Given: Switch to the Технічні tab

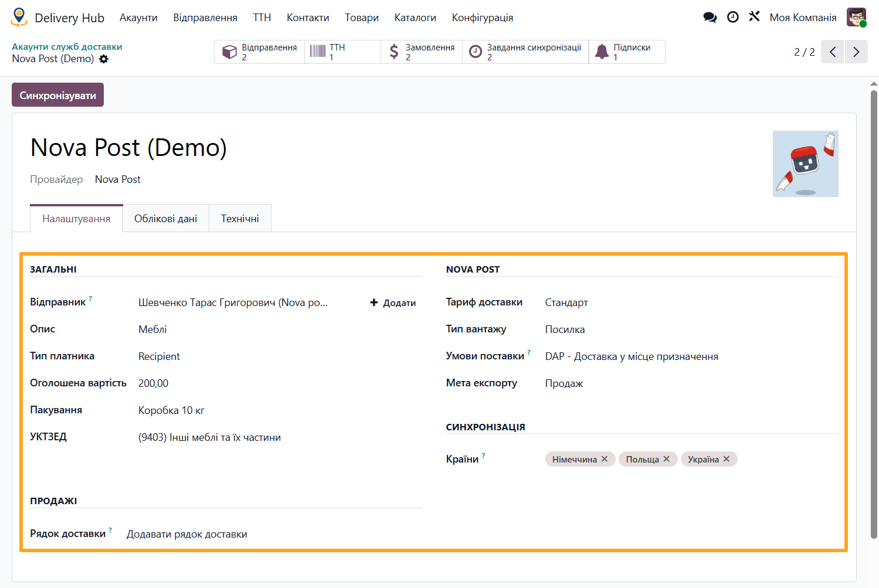Looking at the screenshot, I should 240,219.
